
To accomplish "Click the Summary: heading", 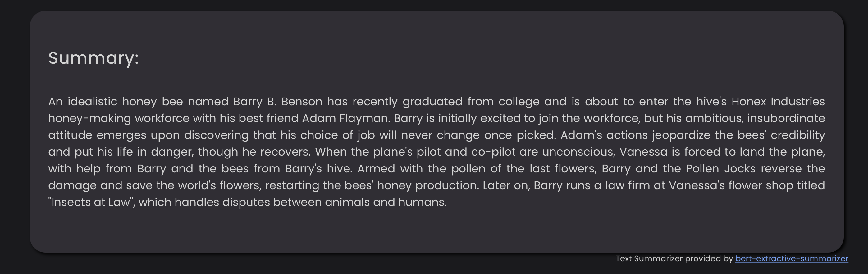I will (93, 58).
